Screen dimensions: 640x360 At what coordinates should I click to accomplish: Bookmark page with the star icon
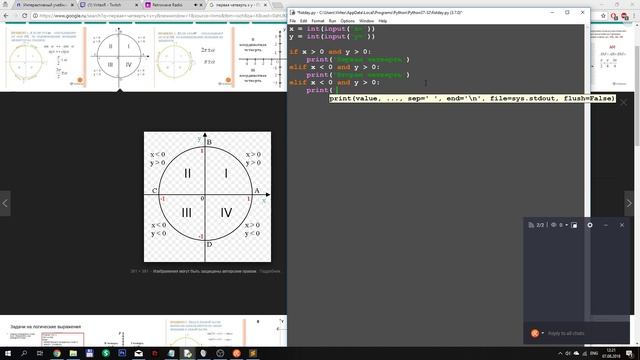tap(603, 16)
